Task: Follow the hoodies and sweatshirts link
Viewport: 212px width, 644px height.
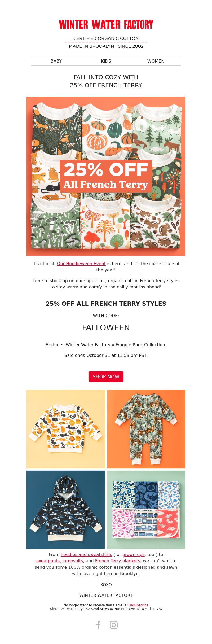Action: 86,554
